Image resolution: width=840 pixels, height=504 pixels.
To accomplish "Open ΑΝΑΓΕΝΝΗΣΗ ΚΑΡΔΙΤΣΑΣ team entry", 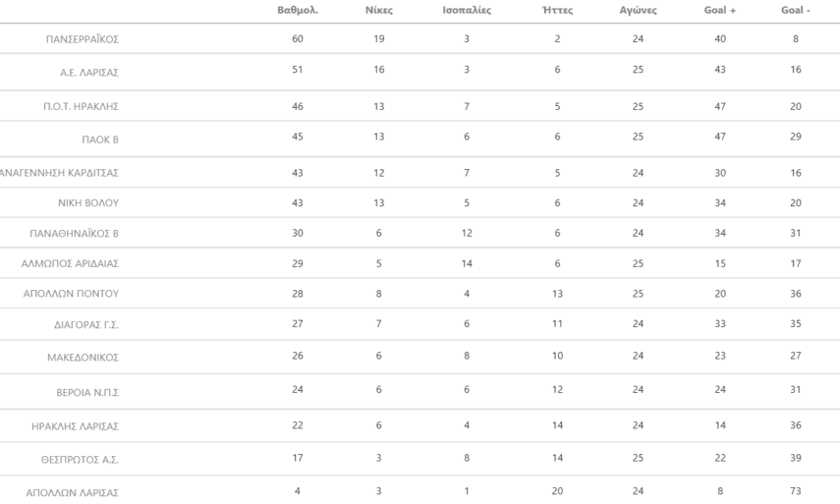I will click(x=59, y=172).
